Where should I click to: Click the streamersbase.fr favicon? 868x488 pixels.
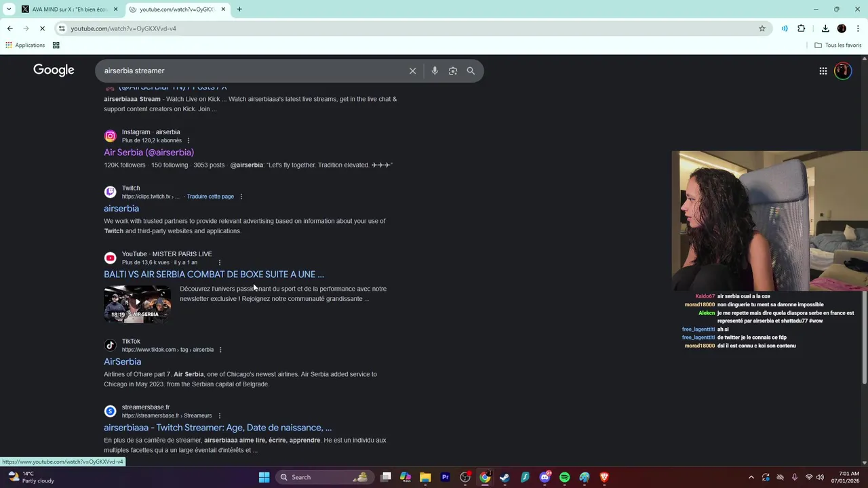point(111,411)
